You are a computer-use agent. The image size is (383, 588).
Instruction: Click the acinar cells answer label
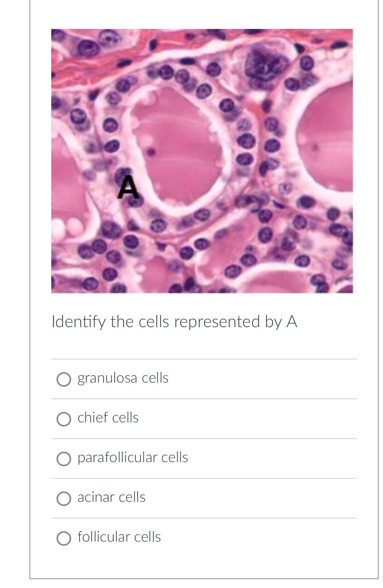point(111,497)
